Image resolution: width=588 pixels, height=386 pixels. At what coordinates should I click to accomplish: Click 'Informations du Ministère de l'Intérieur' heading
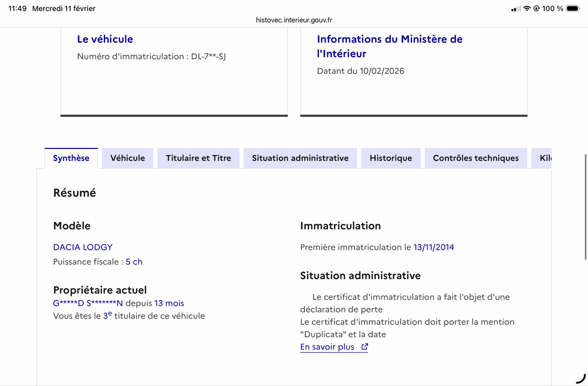(390, 46)
